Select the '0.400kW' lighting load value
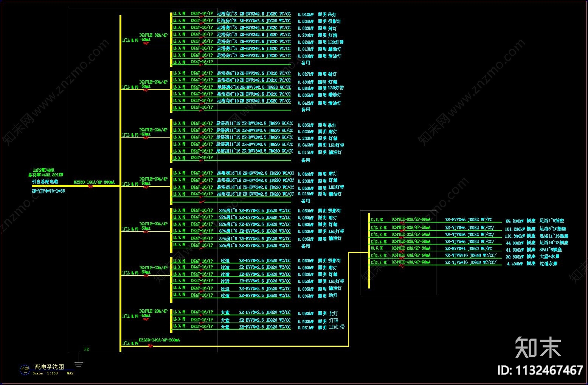The width and height of the screenshot is (588, 385). coord(306,82)
